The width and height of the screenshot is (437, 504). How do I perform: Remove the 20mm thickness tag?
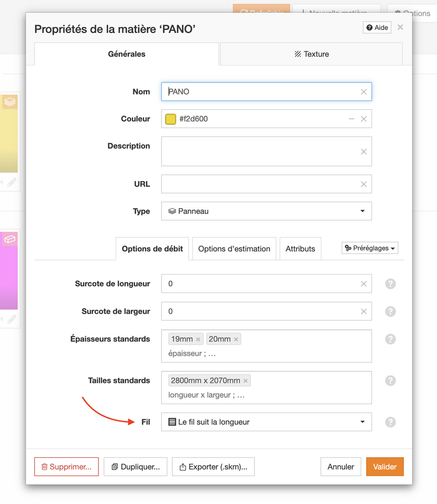(x=236, y=339)
